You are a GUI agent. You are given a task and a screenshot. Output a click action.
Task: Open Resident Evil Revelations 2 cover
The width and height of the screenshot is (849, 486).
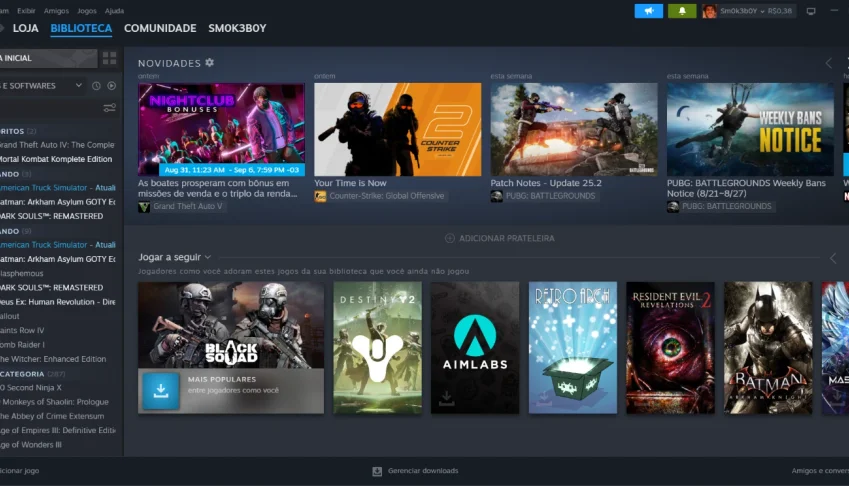point(670,347)
